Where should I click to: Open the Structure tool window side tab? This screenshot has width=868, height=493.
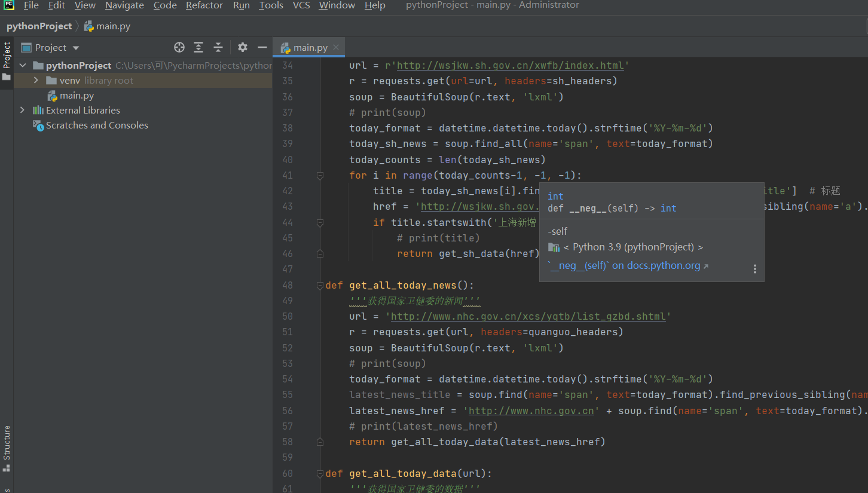(x=7, y=448)
